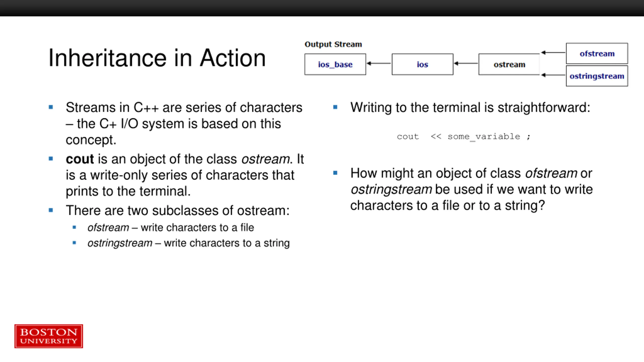The height and width of the screenshot is (362, 644).
Task: Click the ios_base class box
Action: coord(335,64)
